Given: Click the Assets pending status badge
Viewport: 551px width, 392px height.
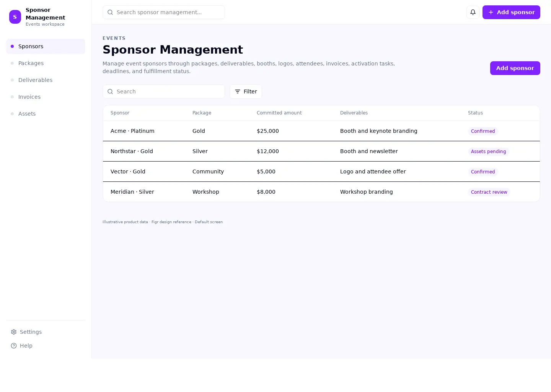Looking at the screenshot, I should (x=489, y=152).
